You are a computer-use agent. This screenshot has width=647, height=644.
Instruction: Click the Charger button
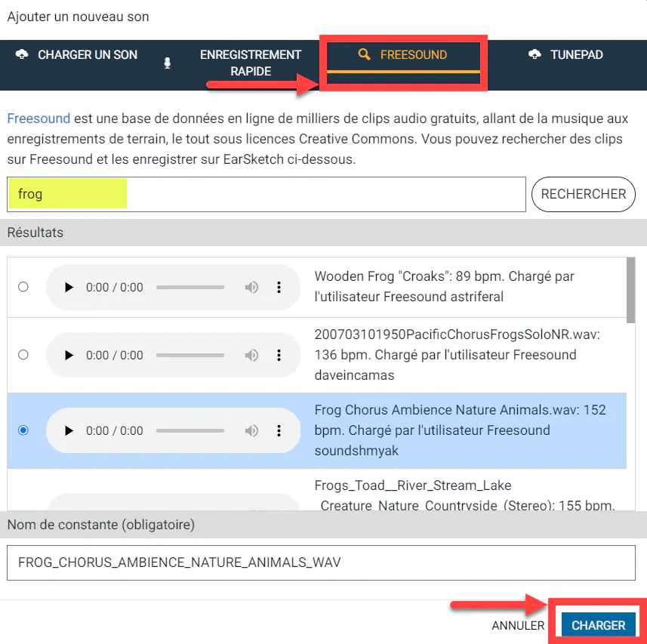coord(599,625)
